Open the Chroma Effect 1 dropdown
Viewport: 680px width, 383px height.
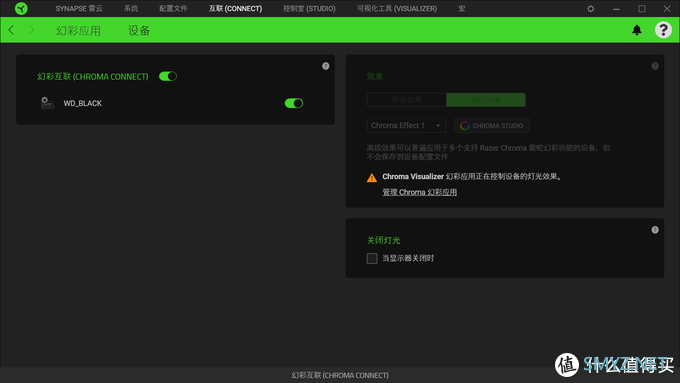pyautogui.click(x=406, y=125)
